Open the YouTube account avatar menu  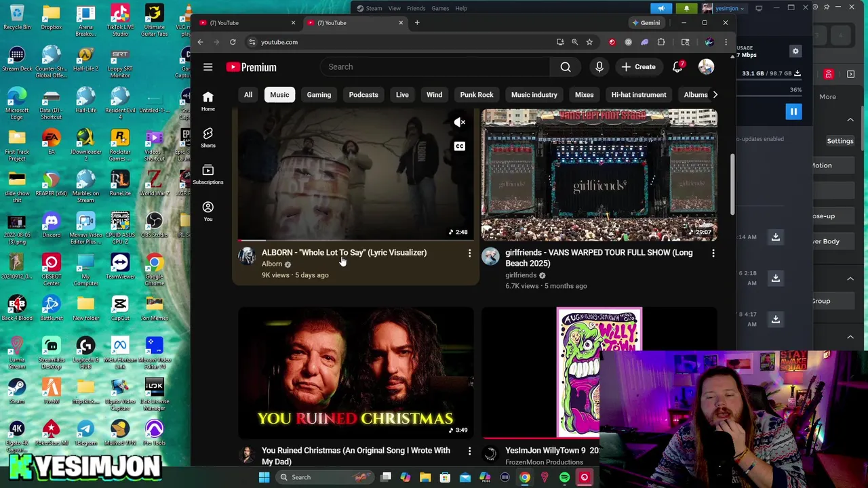tap(706, 66)
